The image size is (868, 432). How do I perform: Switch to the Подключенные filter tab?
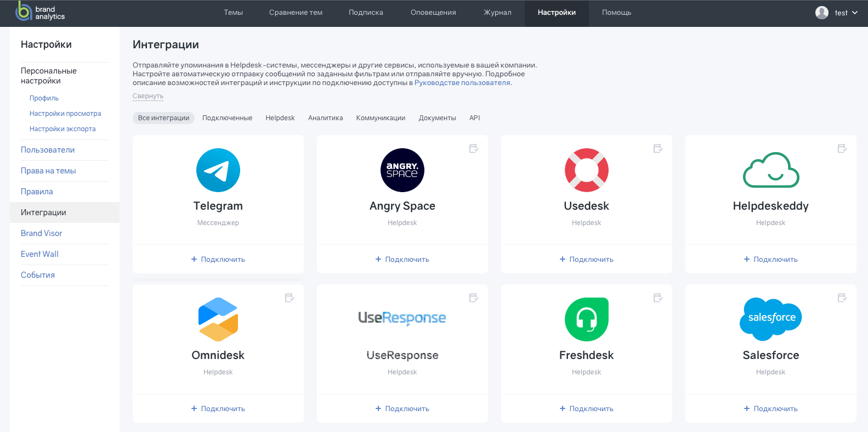(228, 118)
